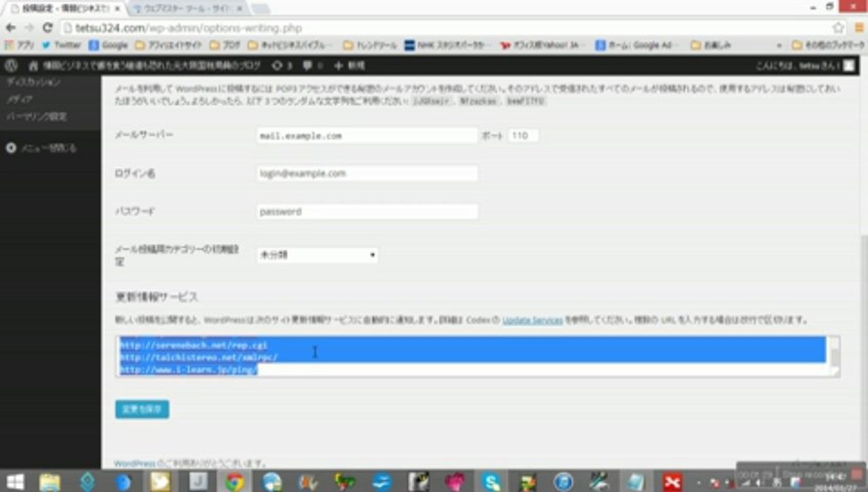Click the password input field

click(367, 212)
